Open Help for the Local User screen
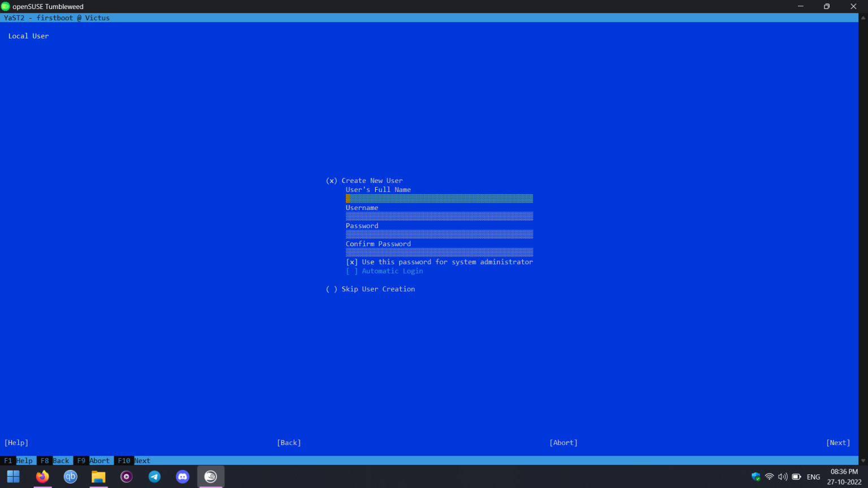Screen dimensions: 868x488 [x=16, y=442]
